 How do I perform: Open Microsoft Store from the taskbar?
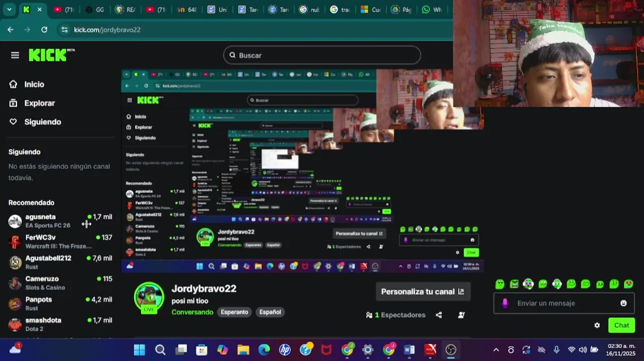(202, 349)
